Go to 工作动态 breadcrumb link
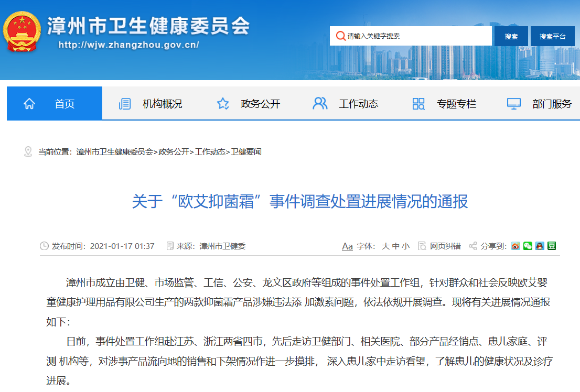The image size is (580, 392). 210,152
